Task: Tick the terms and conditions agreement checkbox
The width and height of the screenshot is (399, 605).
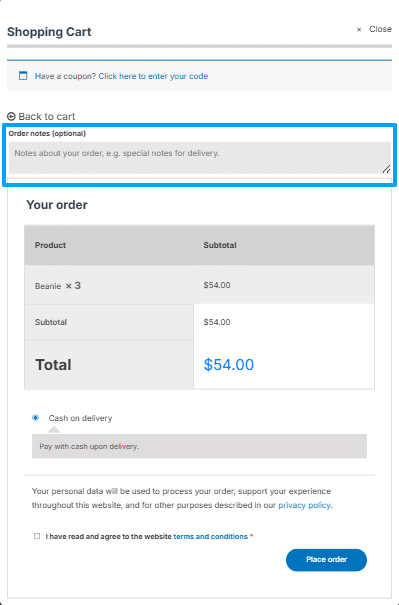Action: pyautogui.click(x=37, y=536)
